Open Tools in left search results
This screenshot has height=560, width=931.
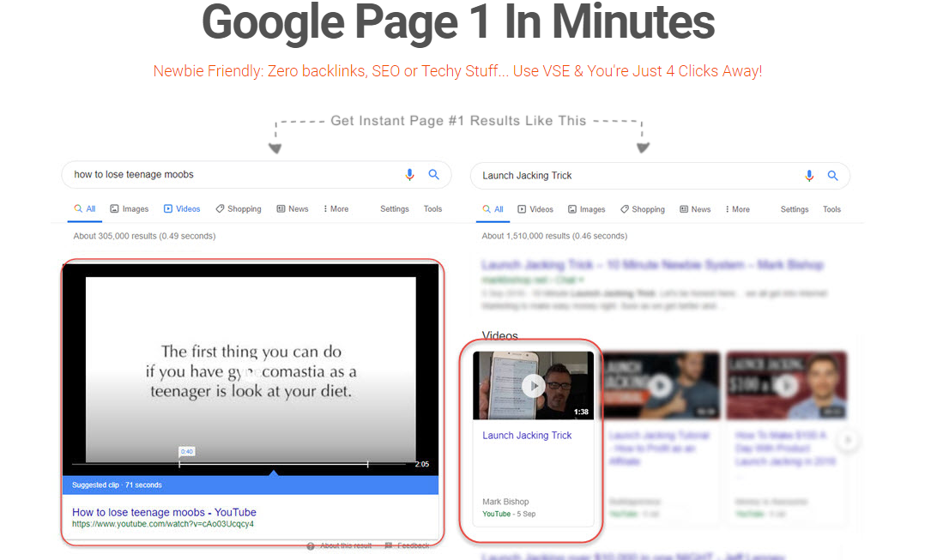pyautogui.click(x=432, y=208)
